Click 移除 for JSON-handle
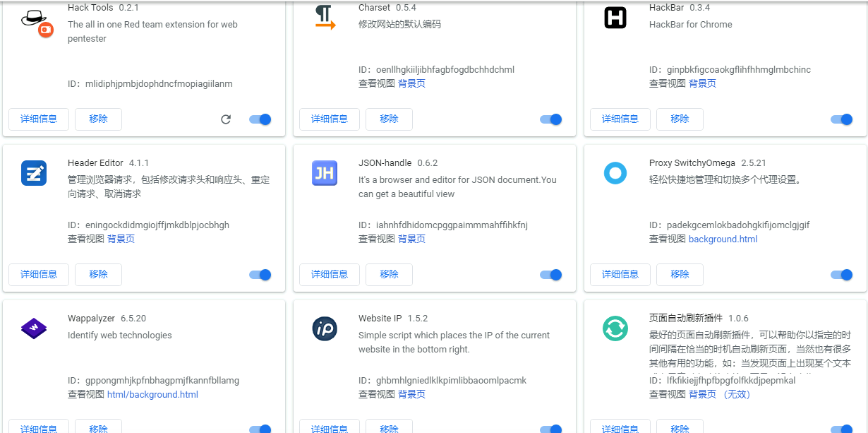 (390, 275)
